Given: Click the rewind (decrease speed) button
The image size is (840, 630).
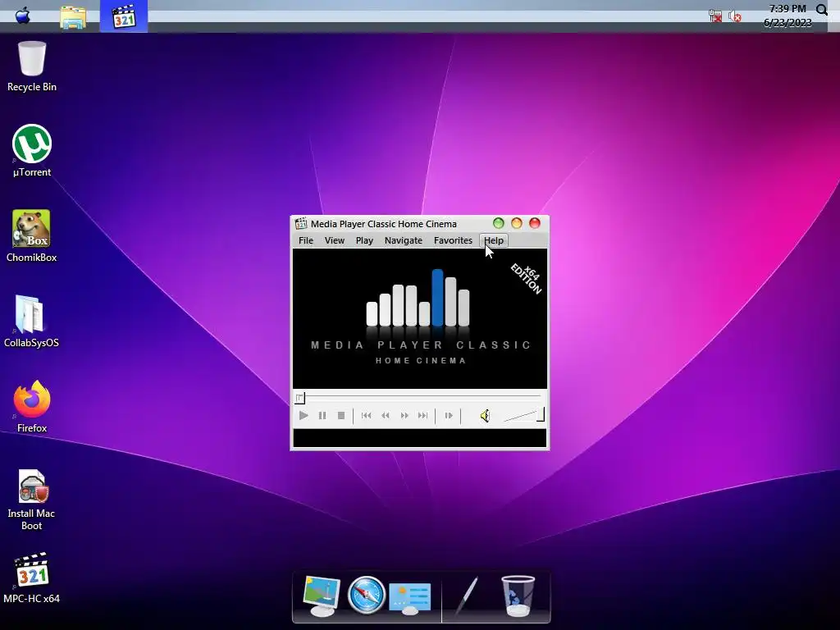Looking at the screenshot, I should [x=386, y=415].
